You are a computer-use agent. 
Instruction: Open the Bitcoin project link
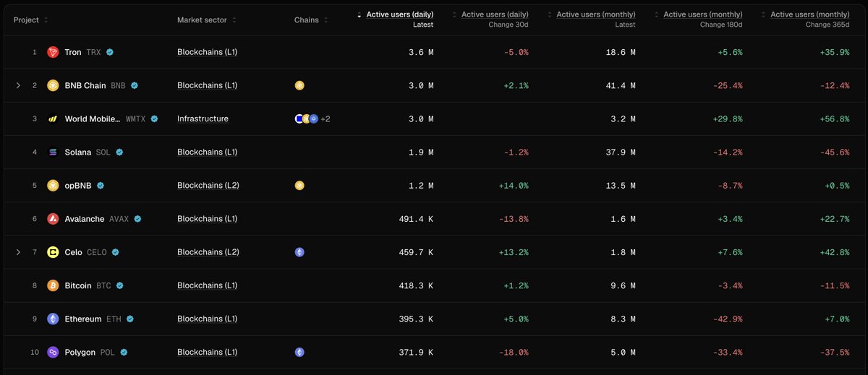click(78, 285)
